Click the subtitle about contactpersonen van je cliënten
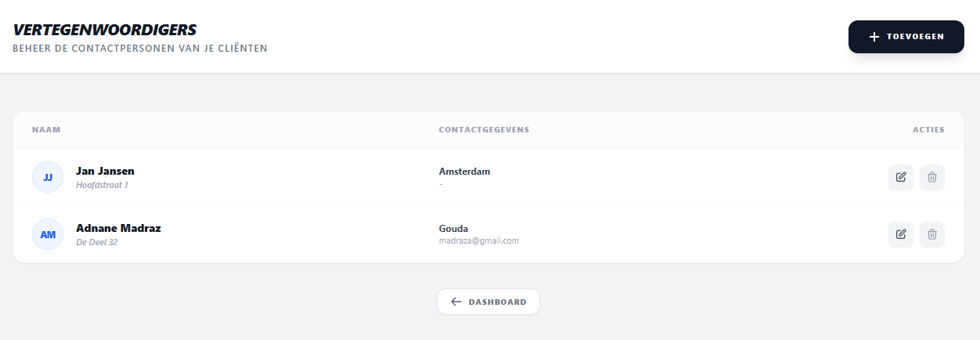 coord(140,49)
